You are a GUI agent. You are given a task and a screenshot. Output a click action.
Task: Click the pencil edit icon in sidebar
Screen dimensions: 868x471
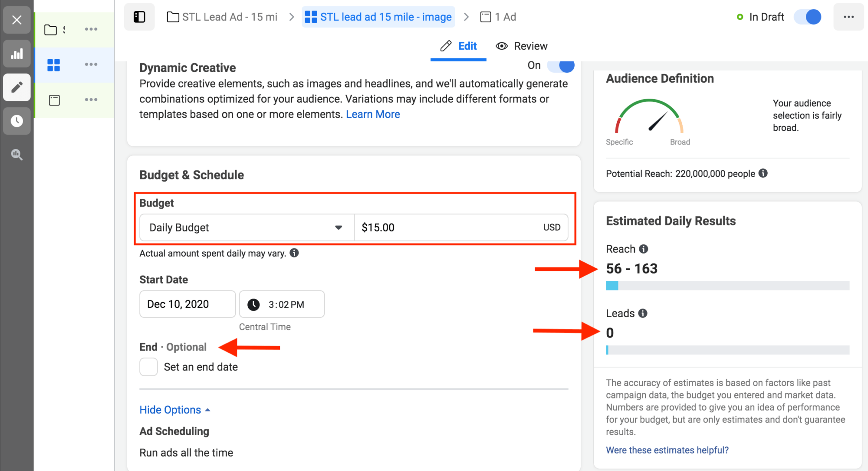17,87
